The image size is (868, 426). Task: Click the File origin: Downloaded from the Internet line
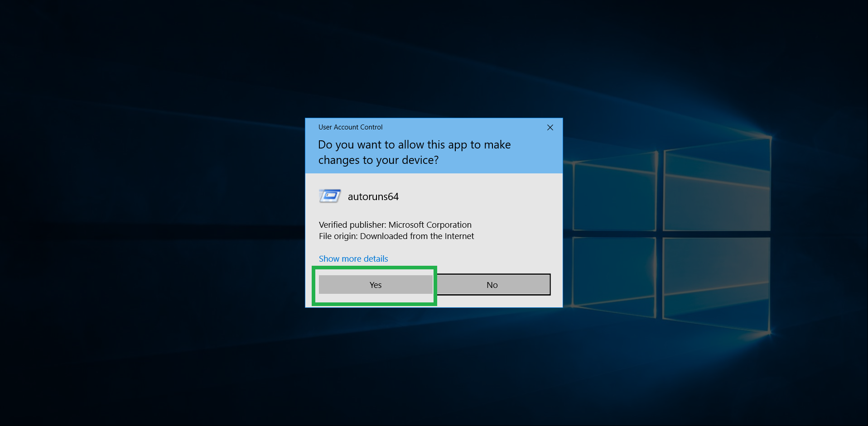coord(396,236)
